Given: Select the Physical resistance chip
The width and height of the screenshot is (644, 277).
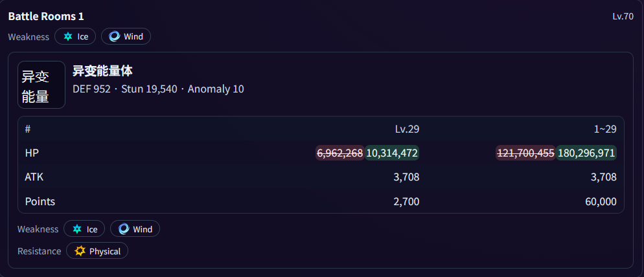Looking at the screenshot, I should [x=97, y=251].
